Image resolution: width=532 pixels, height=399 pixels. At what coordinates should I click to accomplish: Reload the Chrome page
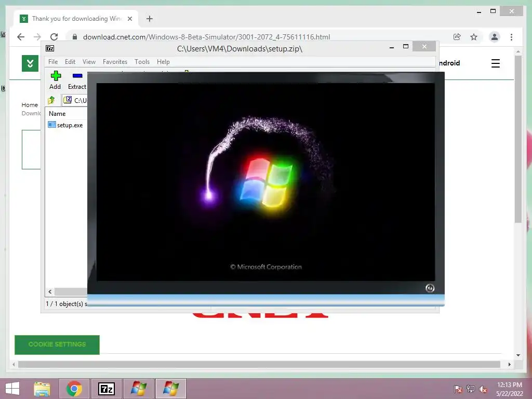coord(54,37)
